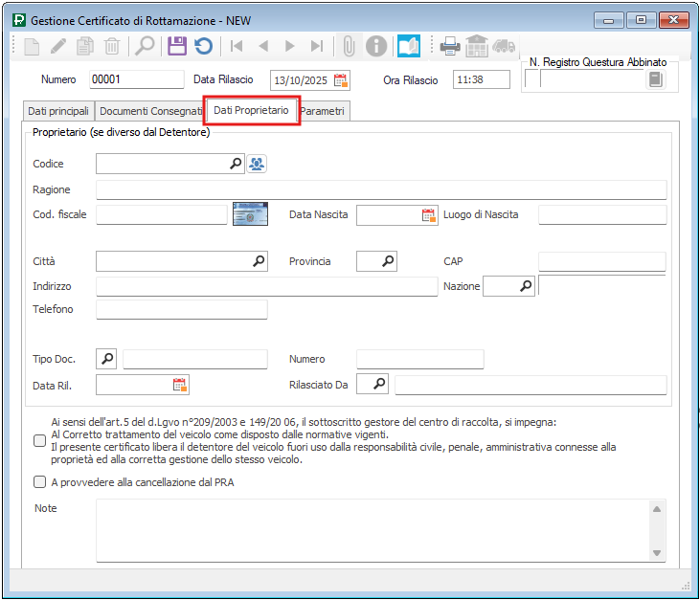The height and width of the screenshot is (600, 700).
Task: Enable the Corretto trattamento del veicolo checkbox
Action: click(39, 441)
